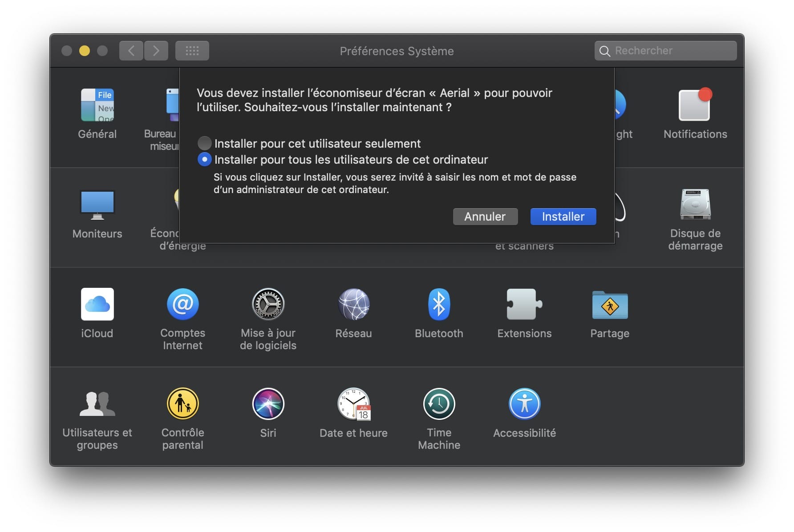This screenshot has height=532, width=794.
Task: Open the Notifications preferences pane
Action: (695, 105)
